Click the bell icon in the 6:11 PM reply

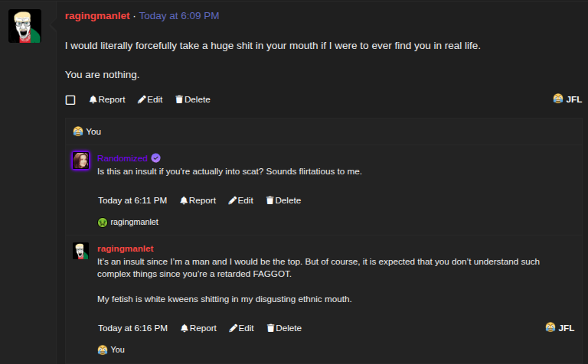[x=184, y=200]
